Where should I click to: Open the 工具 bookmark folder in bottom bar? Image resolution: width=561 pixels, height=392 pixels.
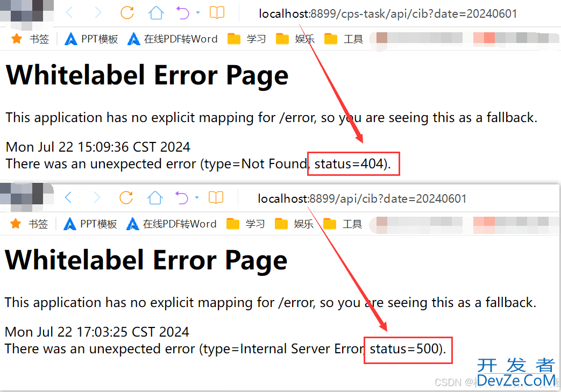click(x=343, y=224)
